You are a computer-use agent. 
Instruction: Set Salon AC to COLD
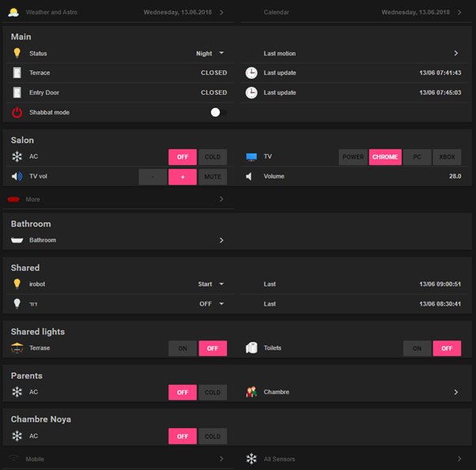pyautogui.click(x=213, y=156)
